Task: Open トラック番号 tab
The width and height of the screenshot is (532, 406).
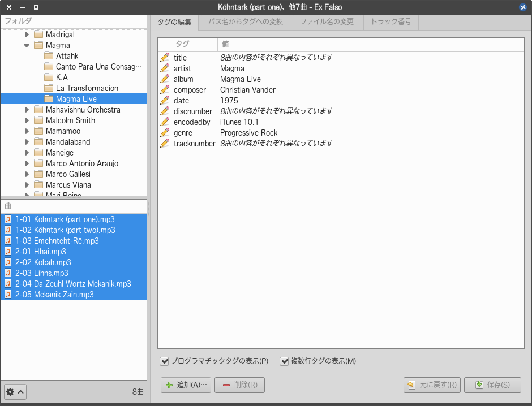Action: click(x=391, y=22)
